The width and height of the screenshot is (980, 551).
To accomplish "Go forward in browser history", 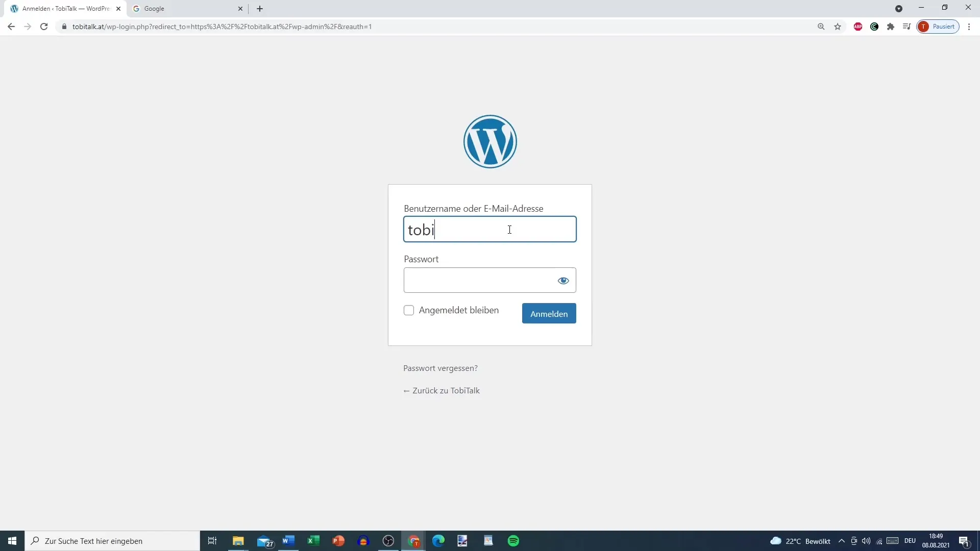I will click(28, 27).
